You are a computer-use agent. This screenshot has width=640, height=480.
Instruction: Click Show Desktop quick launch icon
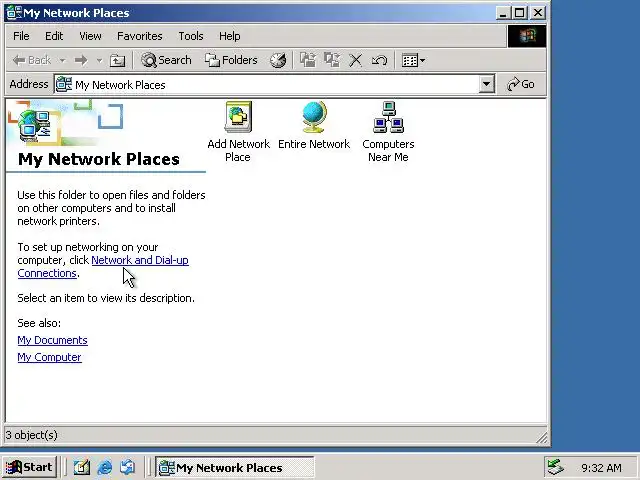[82, 467]
